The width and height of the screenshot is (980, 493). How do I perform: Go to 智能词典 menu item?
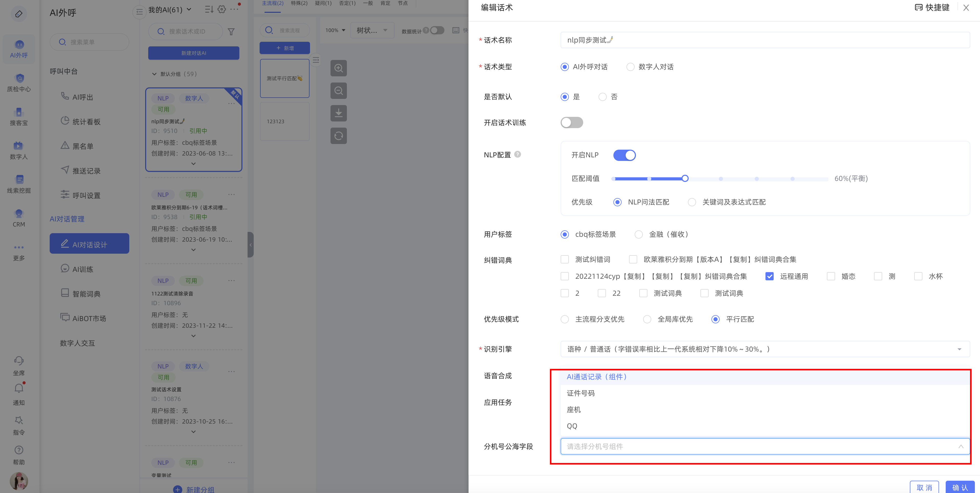(86, 293)
